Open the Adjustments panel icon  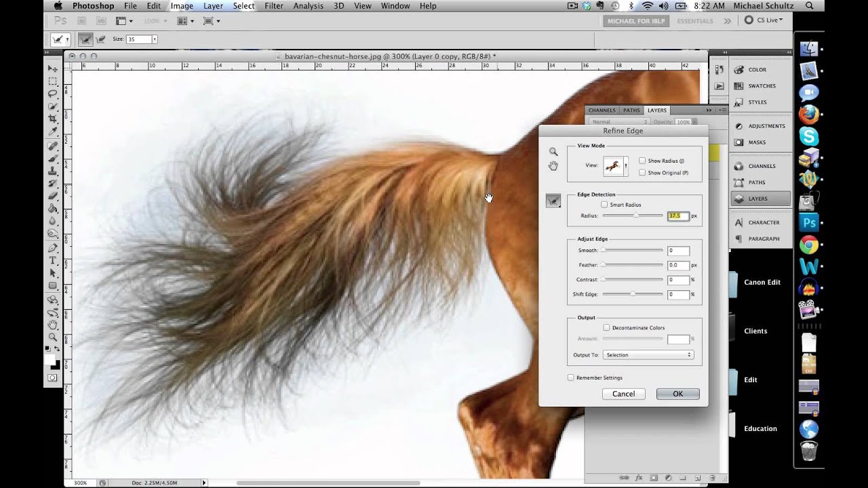click(x=739, y=126)
